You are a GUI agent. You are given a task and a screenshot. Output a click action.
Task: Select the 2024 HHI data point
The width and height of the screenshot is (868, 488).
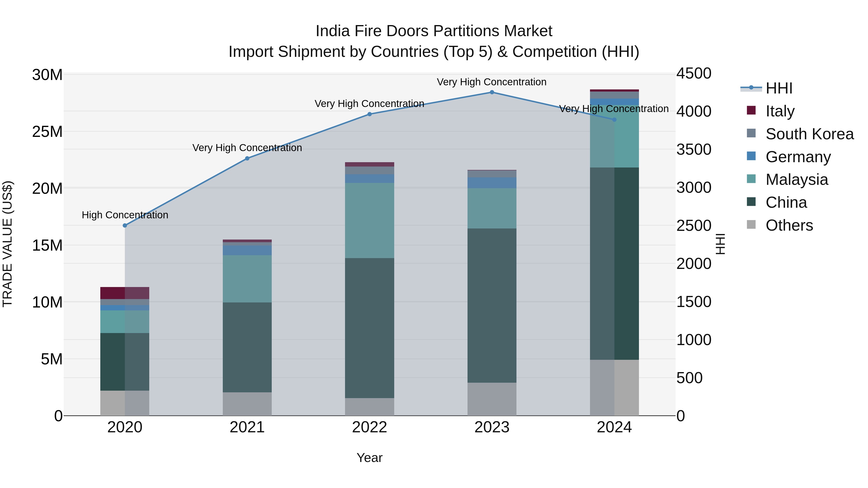click(614, 120)
